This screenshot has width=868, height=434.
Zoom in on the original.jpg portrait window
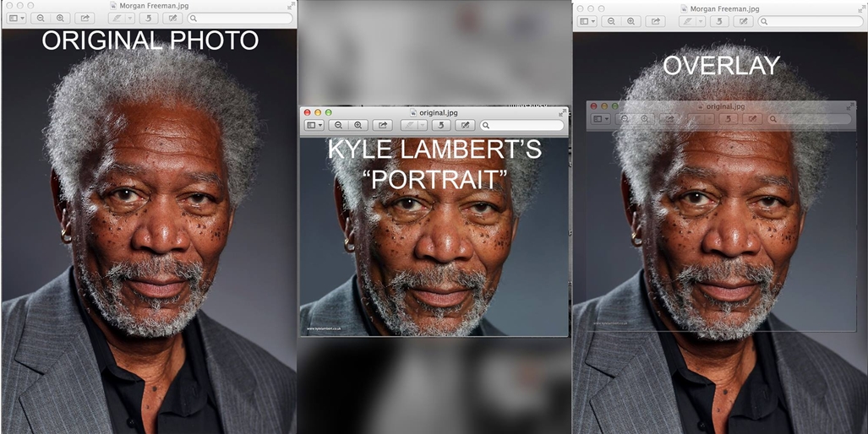[x=358, y=125]
